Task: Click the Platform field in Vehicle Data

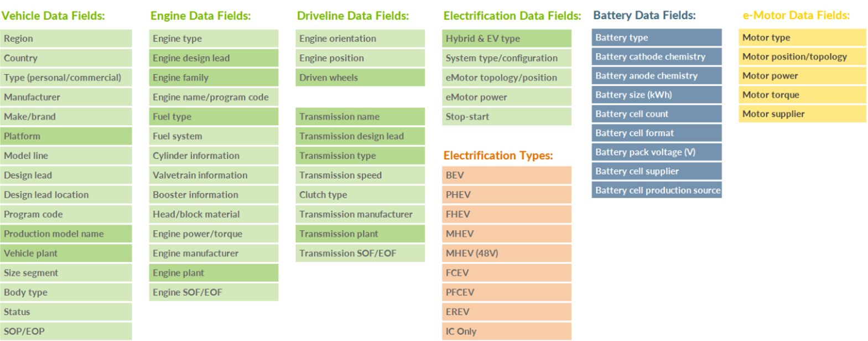Action: [66, 136]
